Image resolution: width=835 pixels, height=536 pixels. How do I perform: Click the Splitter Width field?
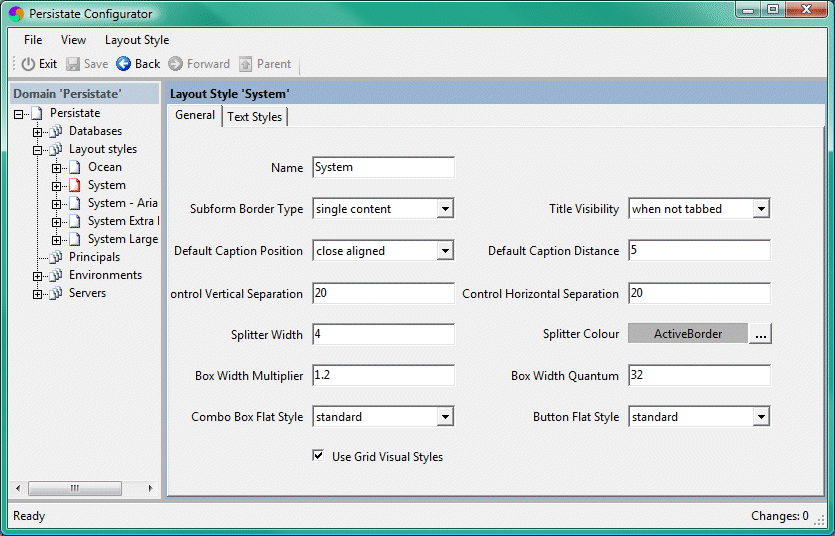pyautogui.click(x=383, y=334)
